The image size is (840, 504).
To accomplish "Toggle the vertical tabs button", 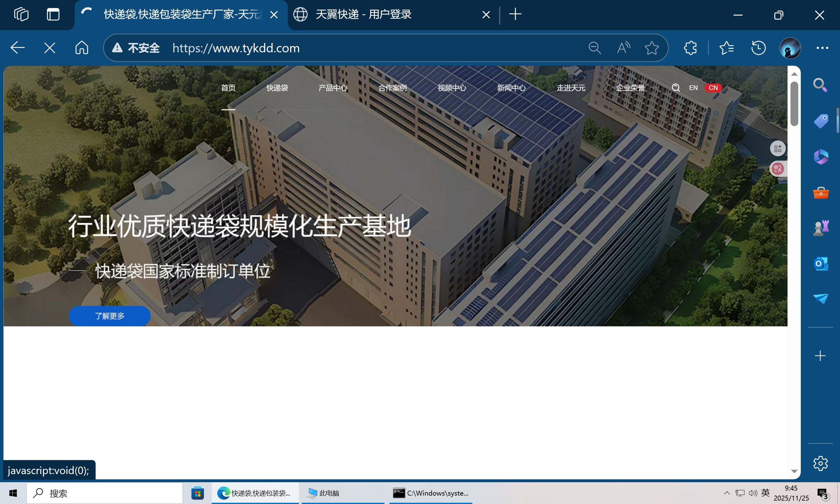I will [x=53, y=15].
